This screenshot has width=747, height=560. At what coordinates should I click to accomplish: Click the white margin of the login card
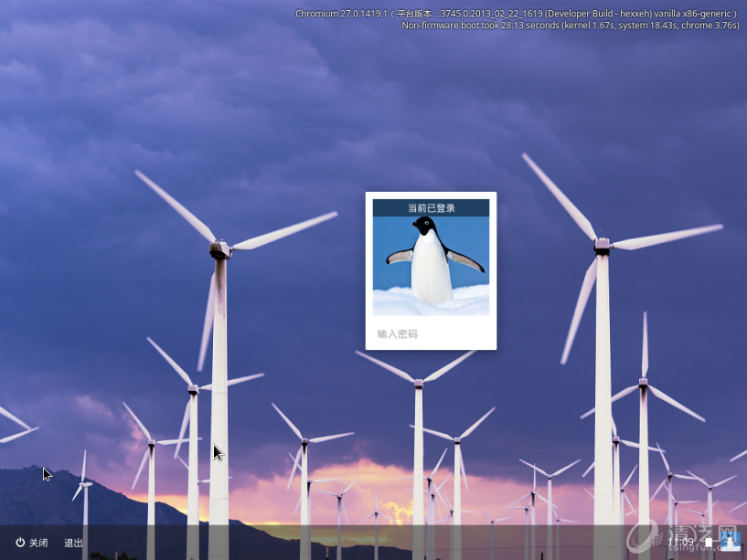[369, 274]
